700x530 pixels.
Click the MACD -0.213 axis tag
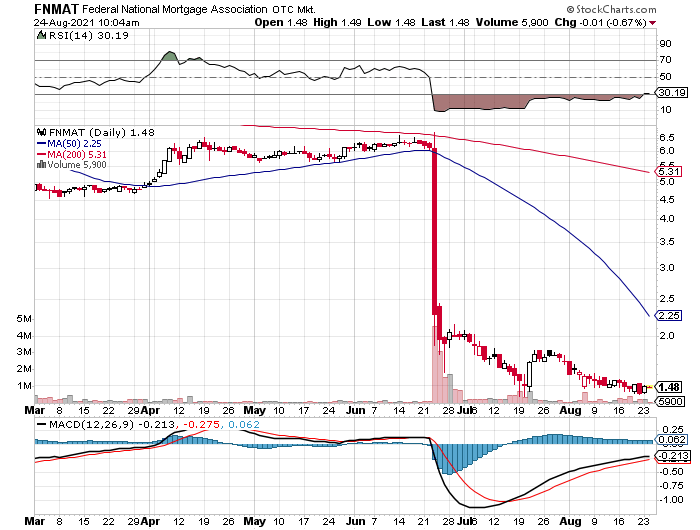coord(673,456)
